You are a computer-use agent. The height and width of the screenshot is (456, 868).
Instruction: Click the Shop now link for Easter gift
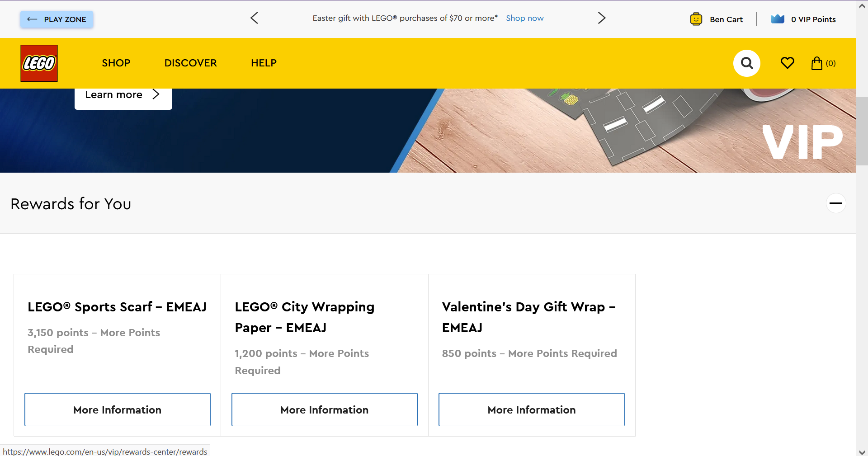pos(524,18)
